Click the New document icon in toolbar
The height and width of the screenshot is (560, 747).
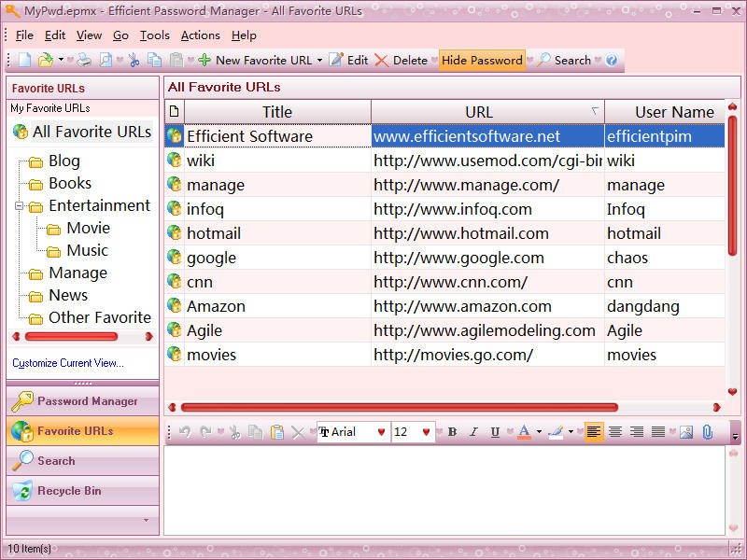pyautogui.click(x=25, y=60)
